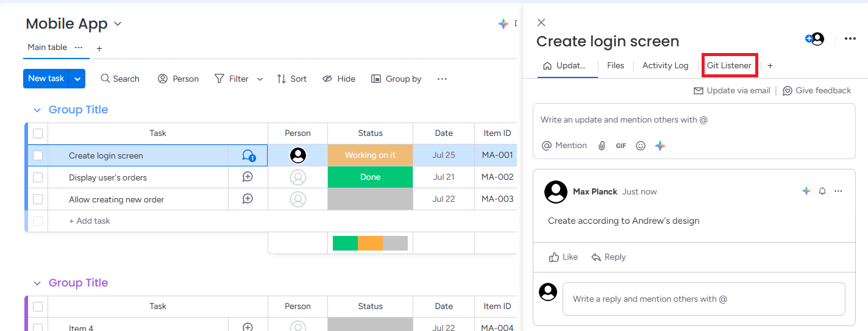The width and height of the screenshot is (868, 331).
Task: Check the Create login screen row checkbox
Action: (38, 155)
